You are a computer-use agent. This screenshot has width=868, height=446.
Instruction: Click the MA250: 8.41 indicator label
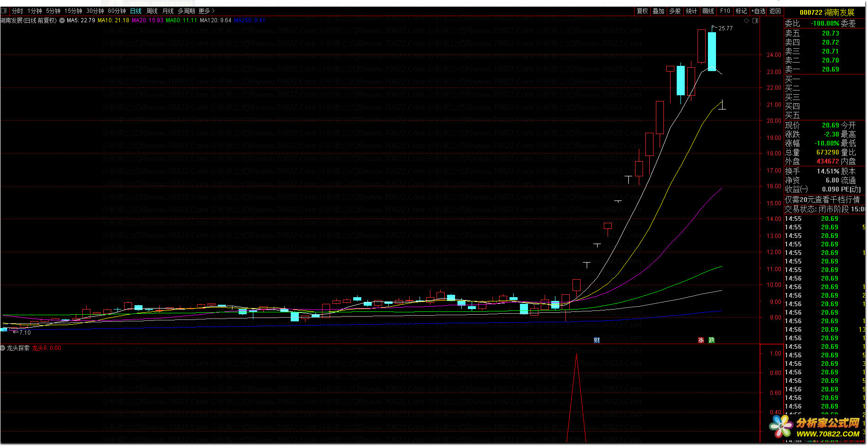249,20
